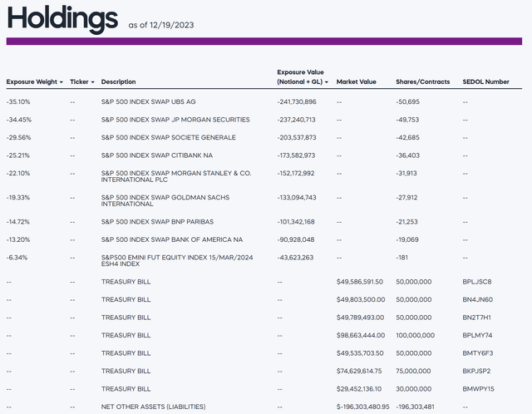Click SEDOL number BKPJSP2

(476, 371)
